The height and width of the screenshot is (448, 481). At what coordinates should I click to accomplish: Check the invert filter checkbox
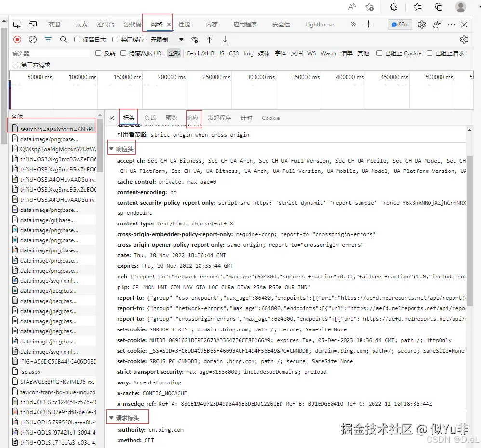[x=98, y=53]
